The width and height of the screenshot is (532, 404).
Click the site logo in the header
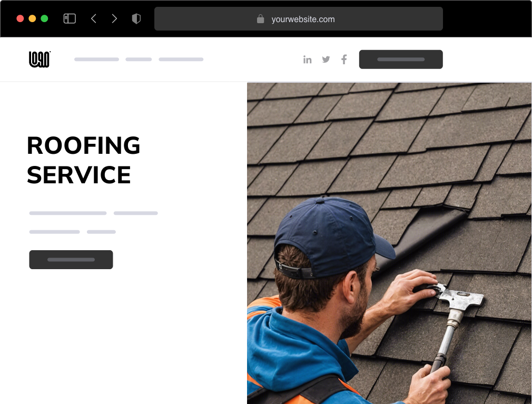pos(40,60)
